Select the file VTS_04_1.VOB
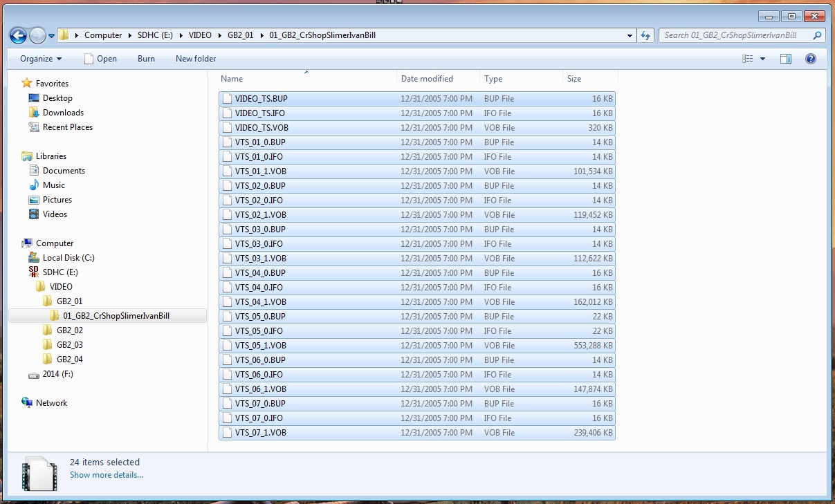The width and height of the screenshot is (835, 504). pyautogui.click(x=416, y=302)
